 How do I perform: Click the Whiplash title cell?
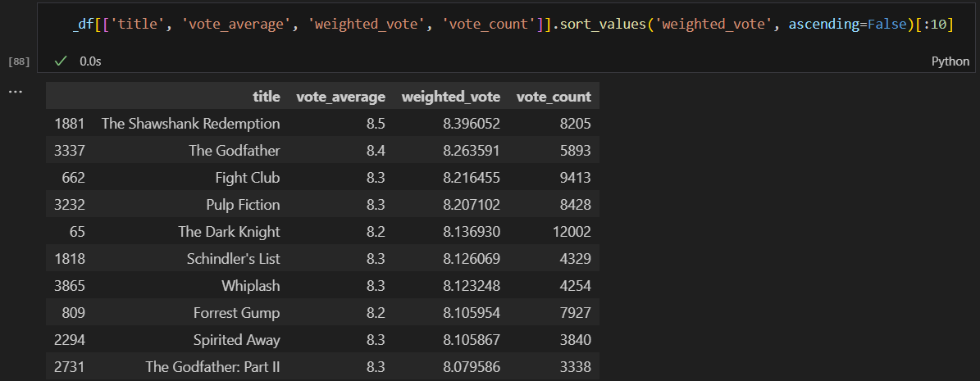(251, 285)
